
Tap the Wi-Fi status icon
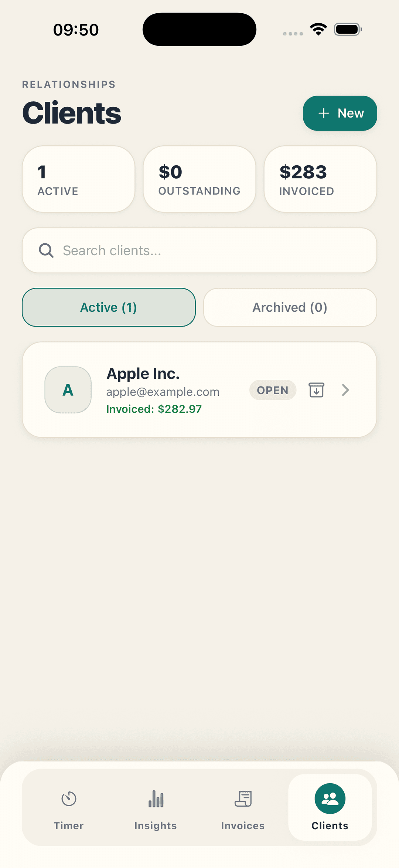pos(318,29)
